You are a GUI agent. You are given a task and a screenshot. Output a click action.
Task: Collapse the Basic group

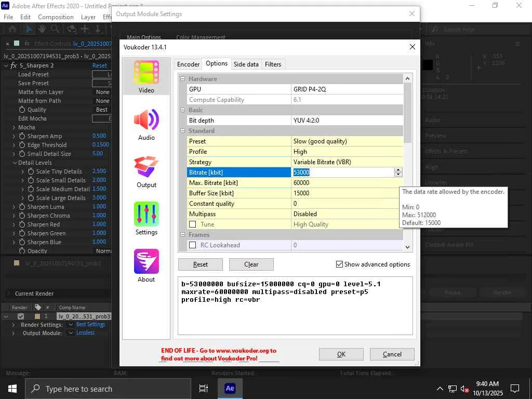(x=182, y=110)
